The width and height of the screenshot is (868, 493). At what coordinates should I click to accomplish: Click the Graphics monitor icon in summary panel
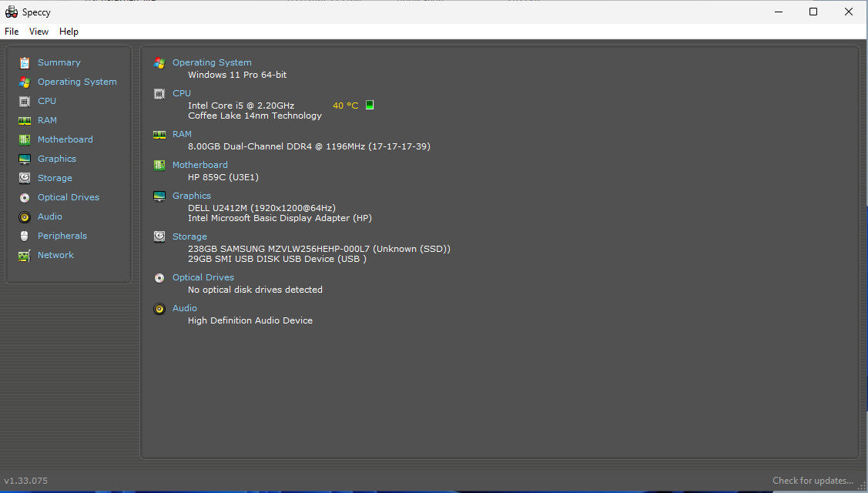(x=159, y=196)
